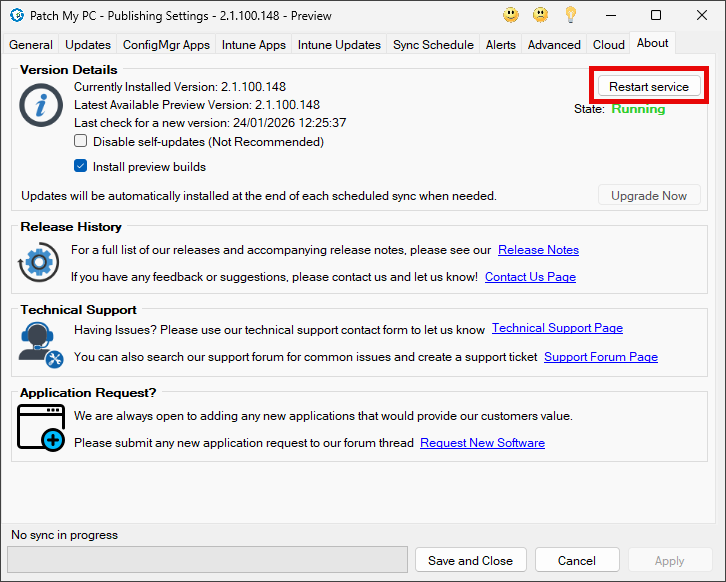Uncheck Install preview builds
This screenshot has height=582, width=726.
coord(81,166)
